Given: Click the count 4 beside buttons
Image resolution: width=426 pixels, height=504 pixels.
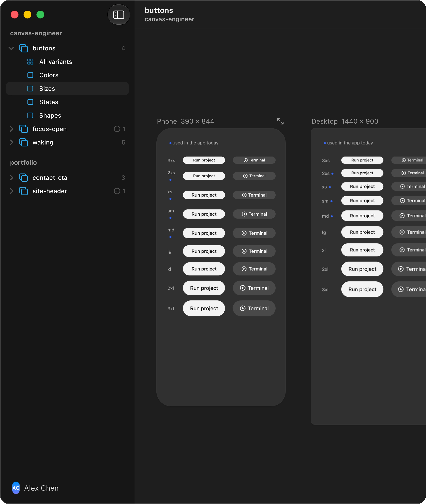Looking at the screenshot, I should pyautogui.click(x=123, y=48).
